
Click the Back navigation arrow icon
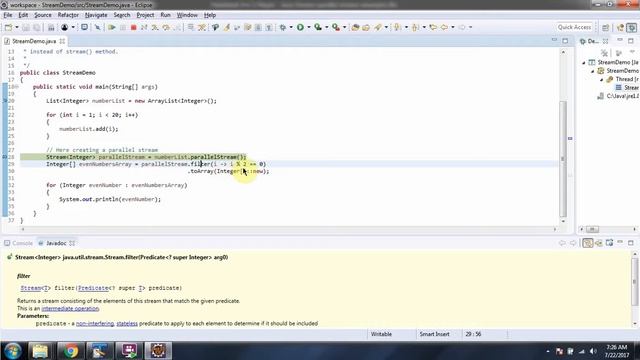[444, 27]
